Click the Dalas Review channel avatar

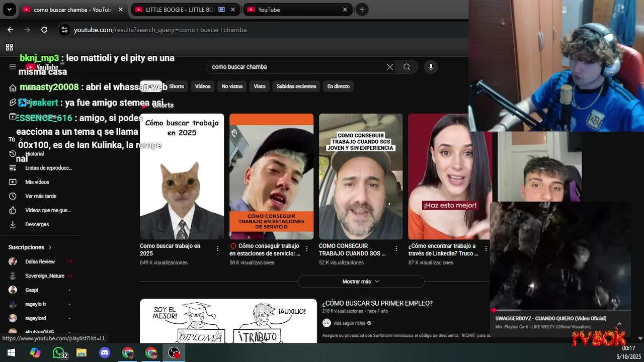13,261
